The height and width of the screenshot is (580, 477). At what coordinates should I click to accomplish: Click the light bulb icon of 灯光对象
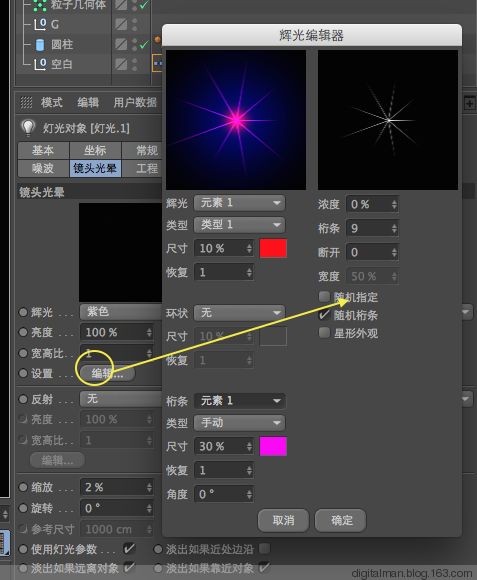28,128
